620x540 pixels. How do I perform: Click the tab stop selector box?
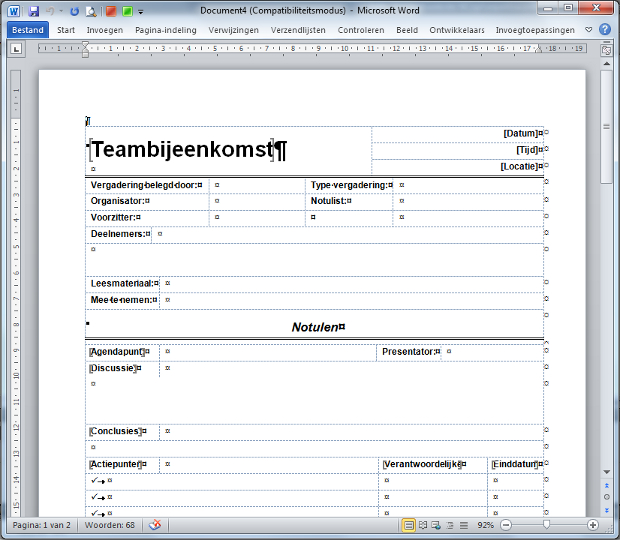[16, 49]
